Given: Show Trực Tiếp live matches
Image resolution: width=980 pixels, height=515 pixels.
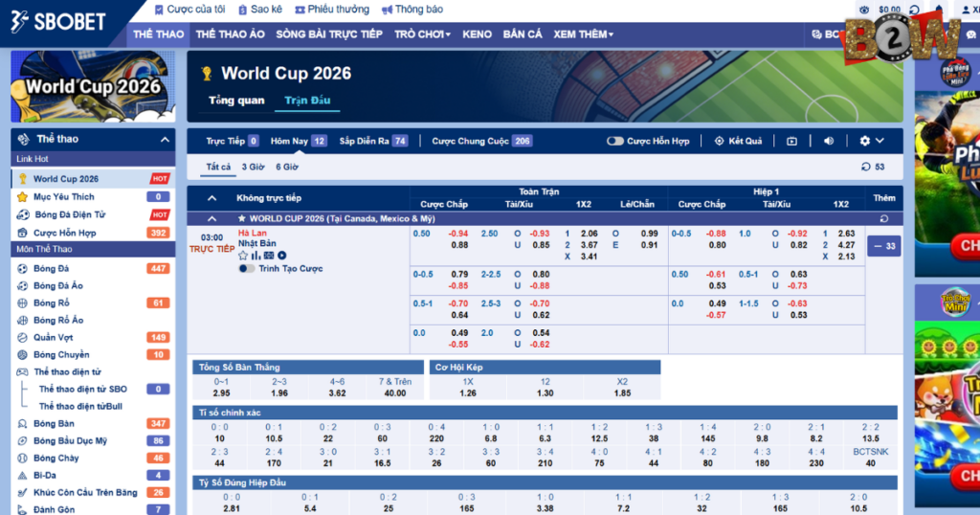Looking at the screenshot, I should coord(232,142).
